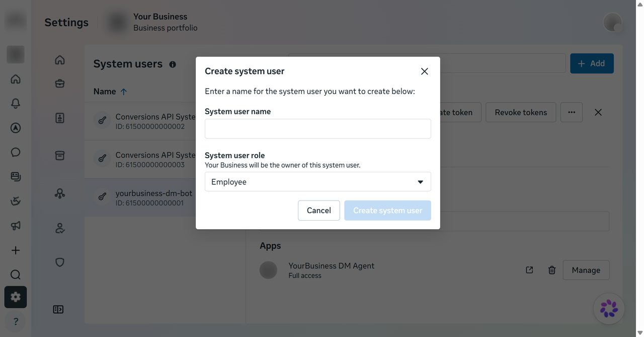Click the key icon of yourbusiness-dm-bot
The image size is (644, 337).
click(102, 196)
